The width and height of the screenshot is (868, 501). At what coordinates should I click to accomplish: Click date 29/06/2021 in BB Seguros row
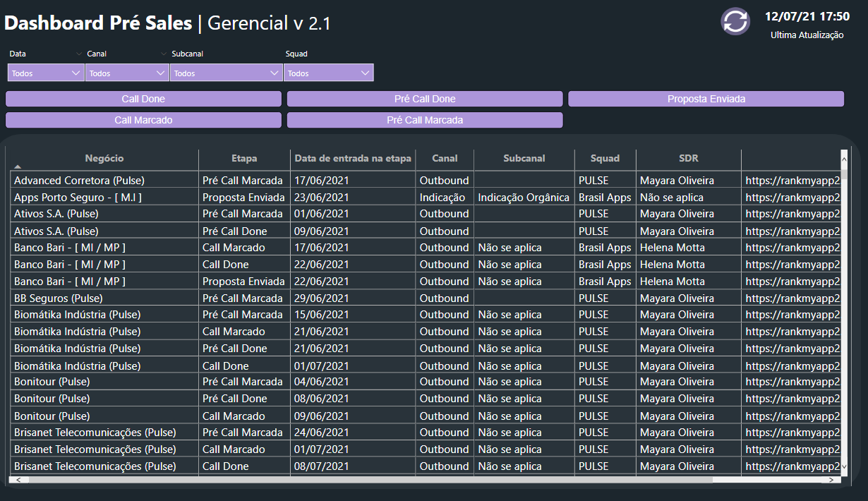(x=321, y=298)
